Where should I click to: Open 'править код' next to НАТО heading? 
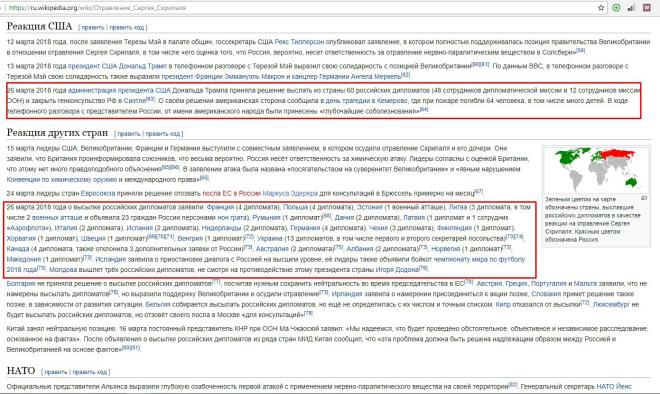click(x=90, y=372)
